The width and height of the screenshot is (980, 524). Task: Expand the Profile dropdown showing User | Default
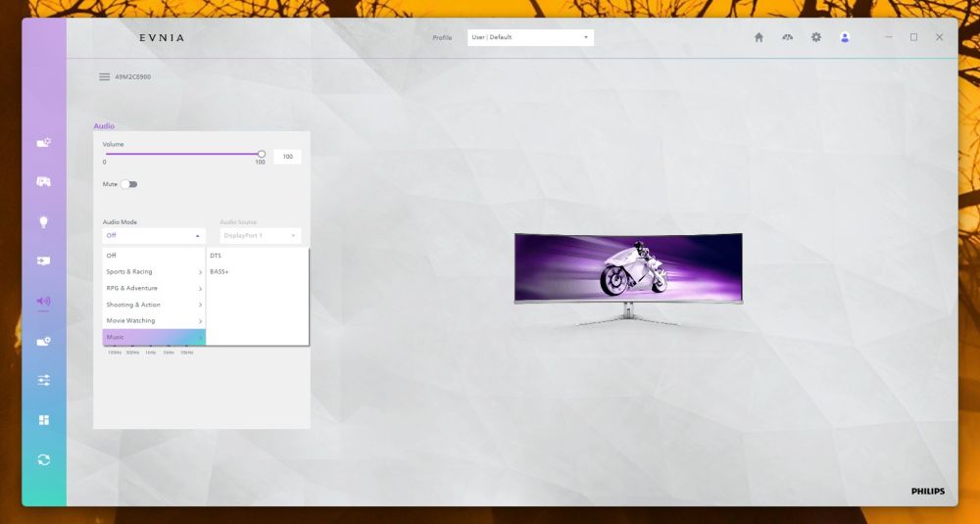pyautogui.click(x=530, y=37)
